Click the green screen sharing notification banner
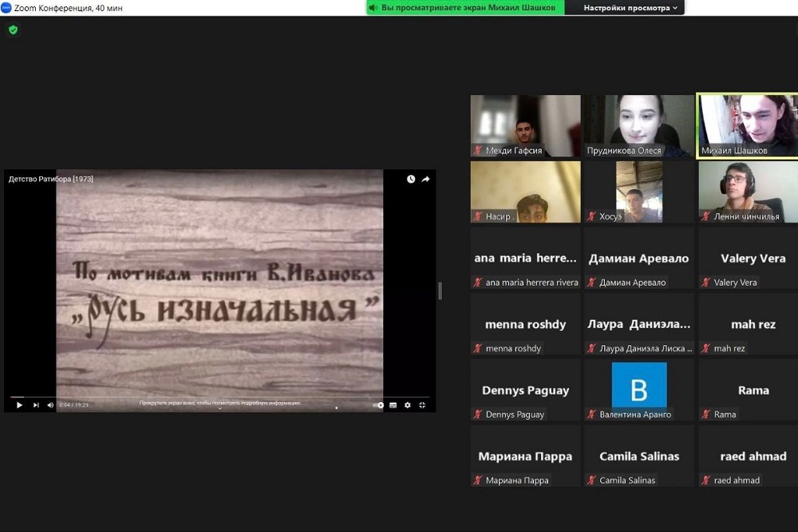The image size is (798, 532). click(465, 8)
